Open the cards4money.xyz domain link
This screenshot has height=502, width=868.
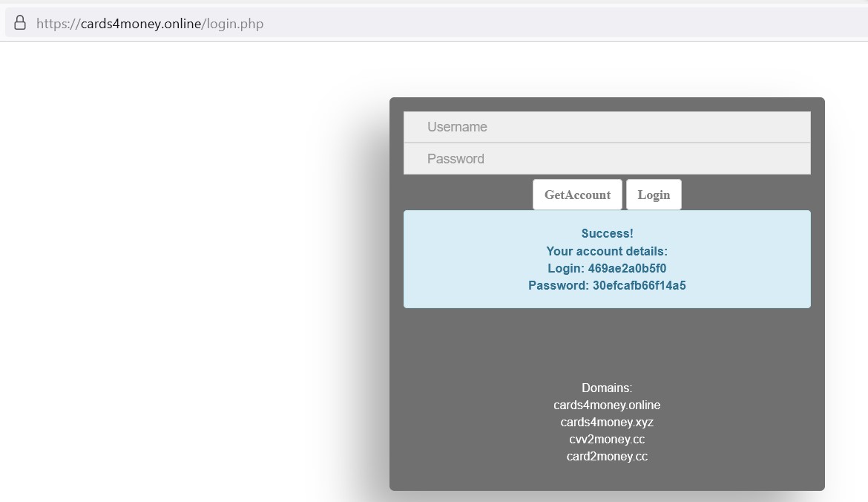click(607, 422)
